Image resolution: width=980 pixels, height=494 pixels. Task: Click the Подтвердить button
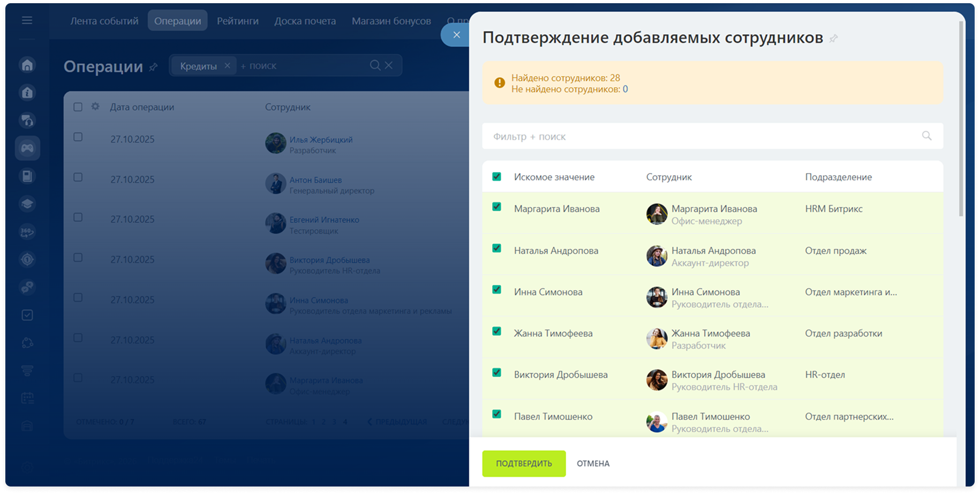click(x=523, y=463)
